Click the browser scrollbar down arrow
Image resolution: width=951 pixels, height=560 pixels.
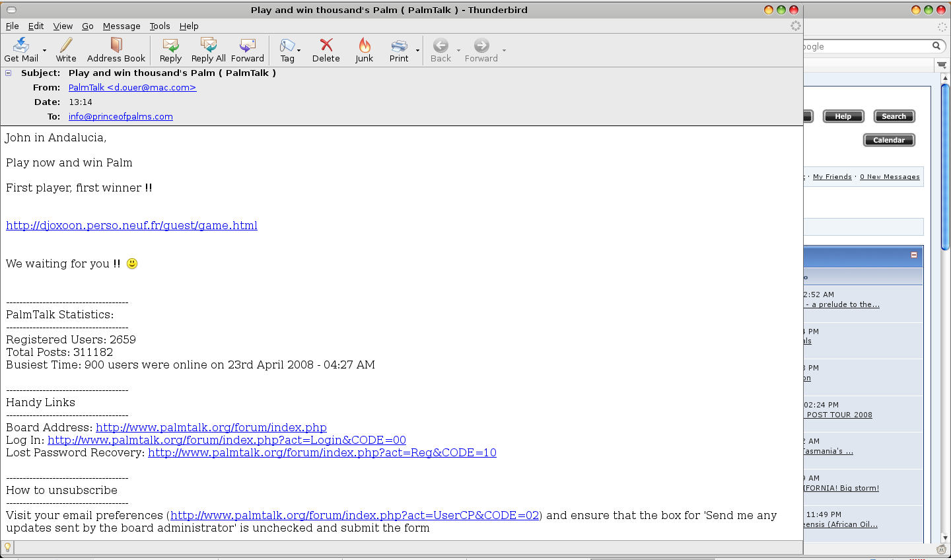click(945, 538)
